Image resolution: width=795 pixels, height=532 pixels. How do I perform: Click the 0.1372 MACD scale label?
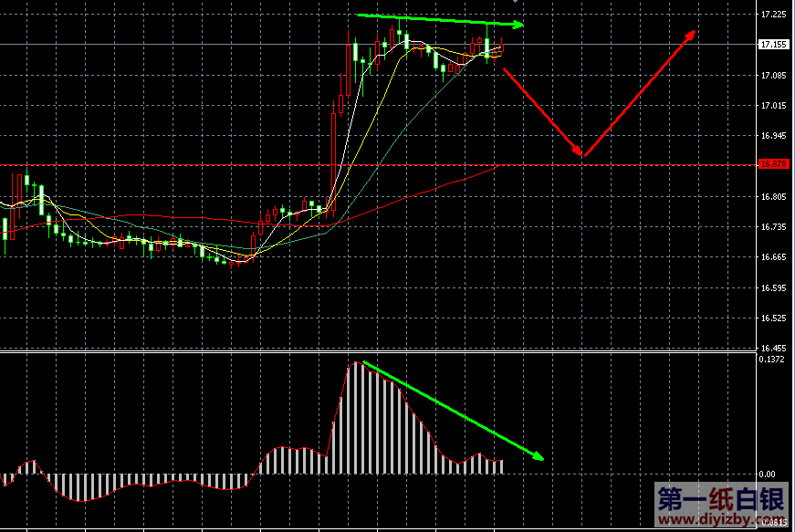point(774,359)
